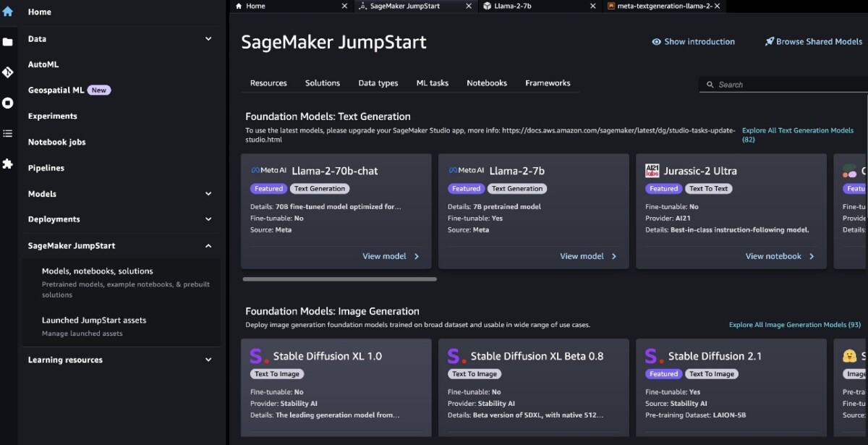Click the Stability logo on Stable Diffusion XL Beta 0.8
The width and height of the screenshot is (868, 445).
click(456, 356)
